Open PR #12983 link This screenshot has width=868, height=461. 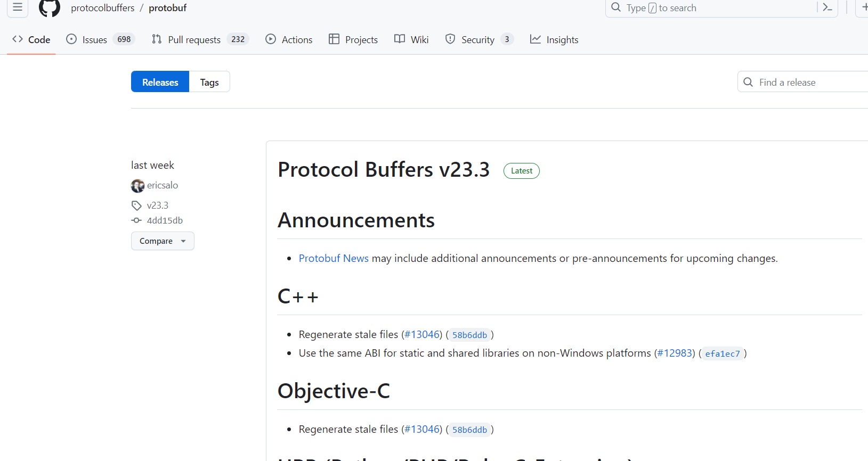[x=675, y=353]
